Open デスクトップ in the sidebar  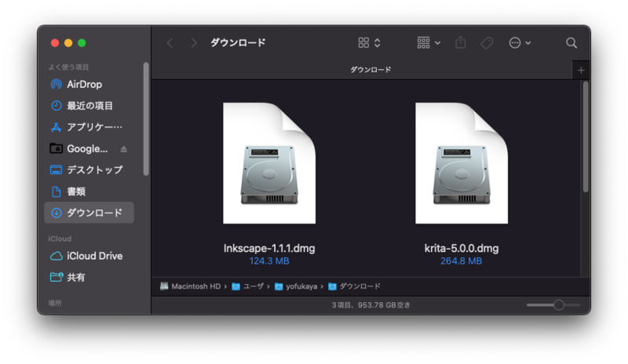pyautogui.click(x=89, y=169)
